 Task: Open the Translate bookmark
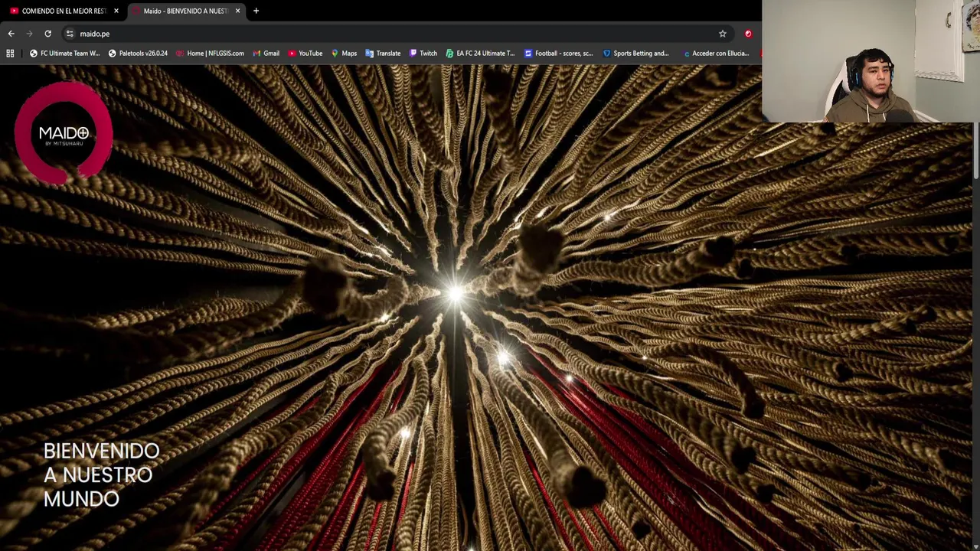pos(383,54)
